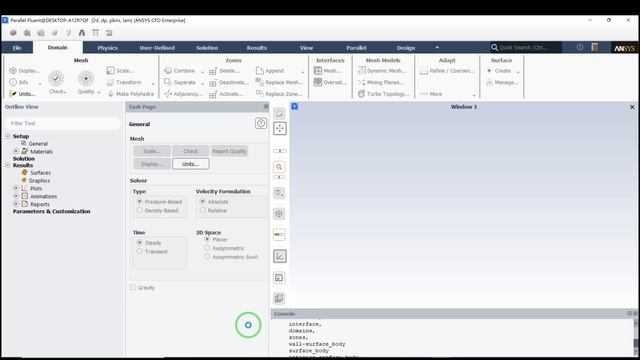Click the task page Check button
The width and height of the screenshot is (640, 360).
pyautogui.click(x=191, y=151)
